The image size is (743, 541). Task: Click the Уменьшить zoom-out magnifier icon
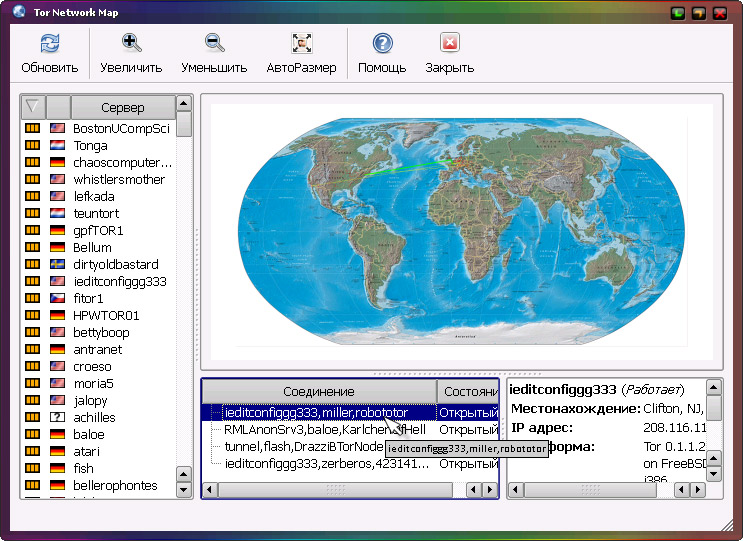click(214, 43)
